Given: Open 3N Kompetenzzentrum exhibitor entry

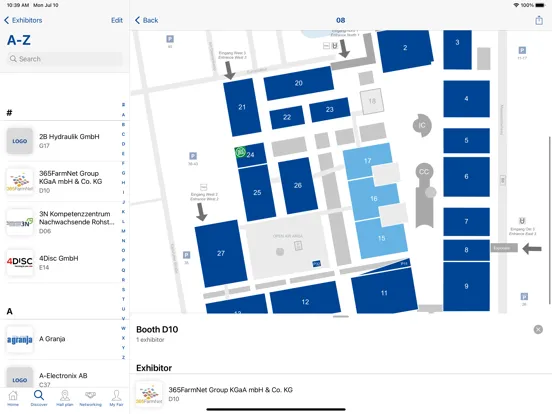Looking at the screenshot, I should point(64,222).
